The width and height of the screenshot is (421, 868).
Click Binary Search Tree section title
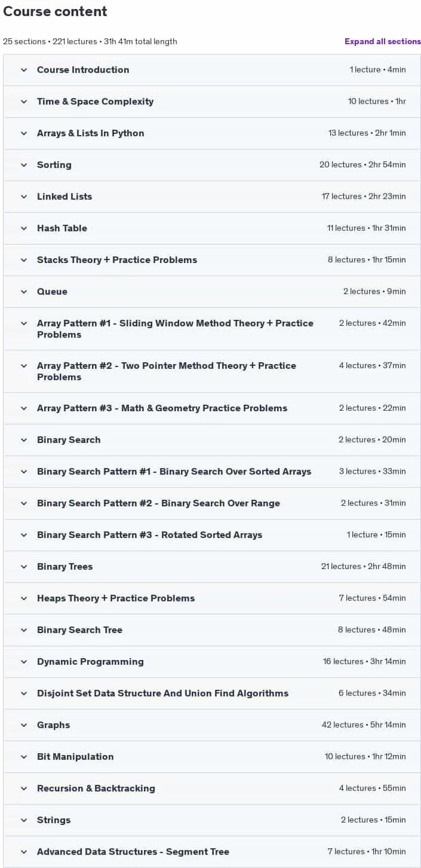click(79, 630)
